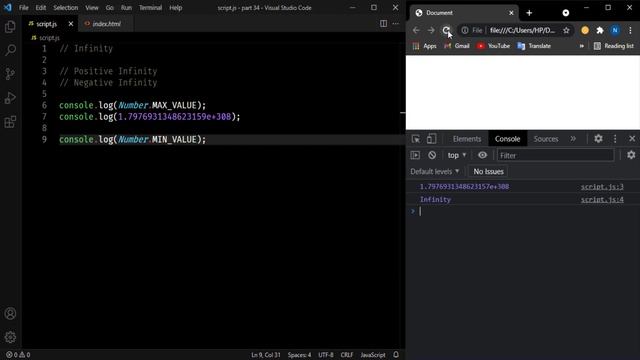Open the Accounts menu in VS Code
This screenshot has width=640, height=360.
[10, 313]
